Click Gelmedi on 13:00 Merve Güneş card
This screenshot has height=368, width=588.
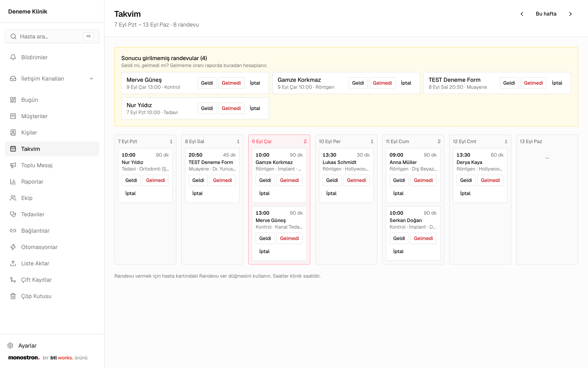pos(289,238)
